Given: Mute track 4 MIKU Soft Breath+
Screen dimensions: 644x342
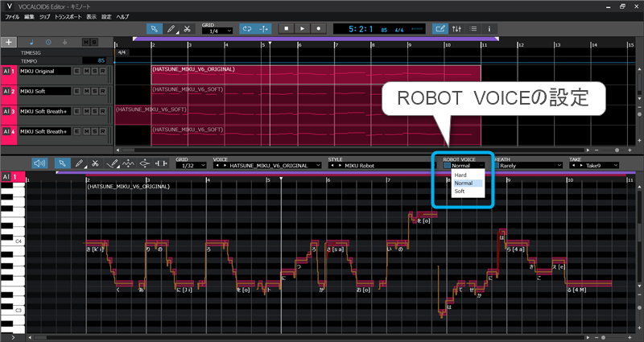Looking at the screenshot, I should point(86,131).
